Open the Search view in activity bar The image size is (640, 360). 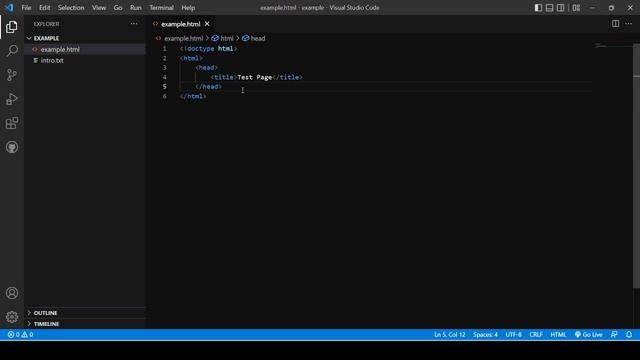click(12, 51)
